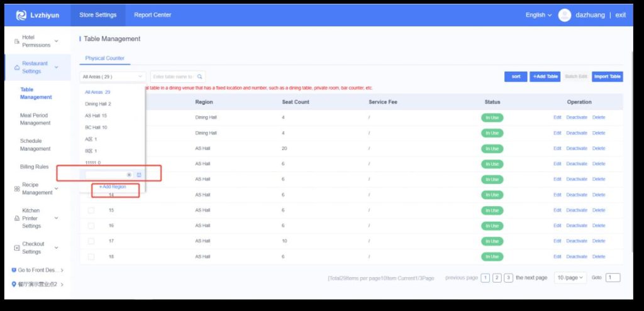
Task: Select the checkbox for table 18
Action: (91, 256)
